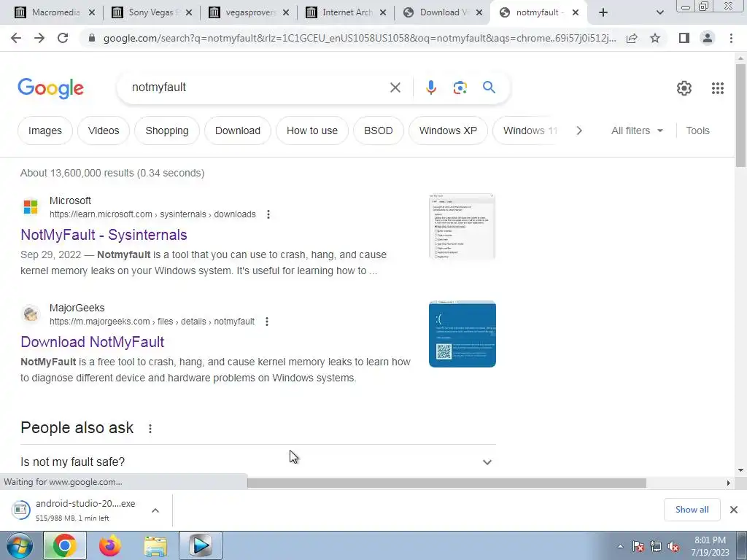Open options for the MajorGeeks result
747x560 pixels.
coord(267,322)
